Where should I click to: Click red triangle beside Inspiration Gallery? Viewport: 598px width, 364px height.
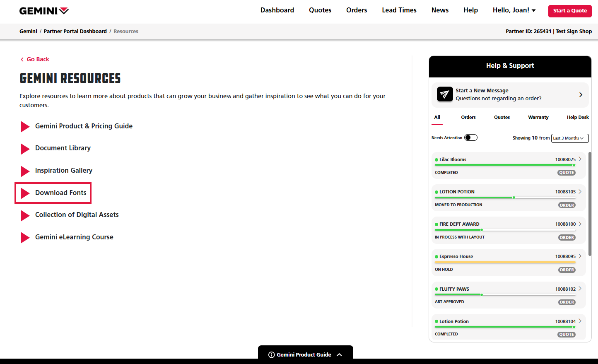pyautogui.click(x=25, y=171)
